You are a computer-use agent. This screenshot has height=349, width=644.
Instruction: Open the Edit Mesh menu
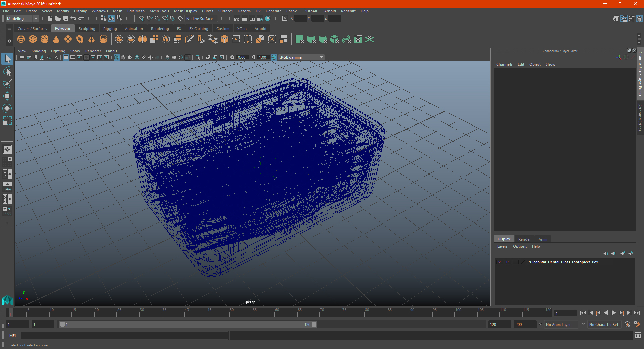tap(136, 11)
